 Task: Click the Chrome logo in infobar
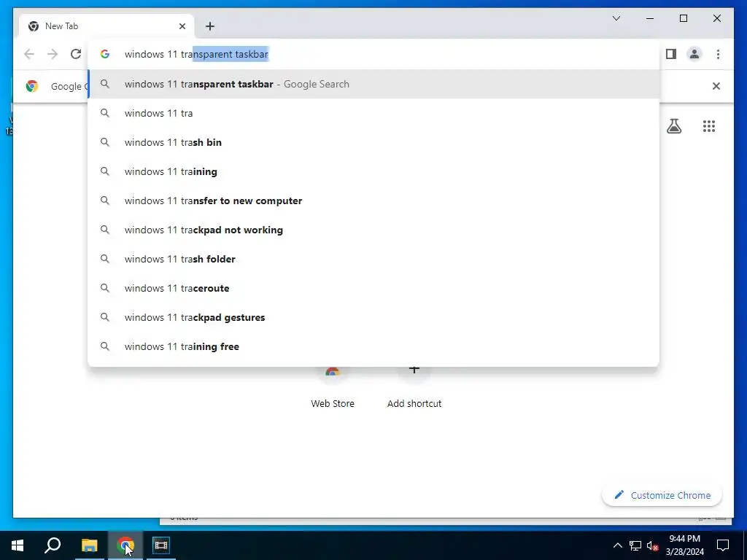click(x=32, y=86)
